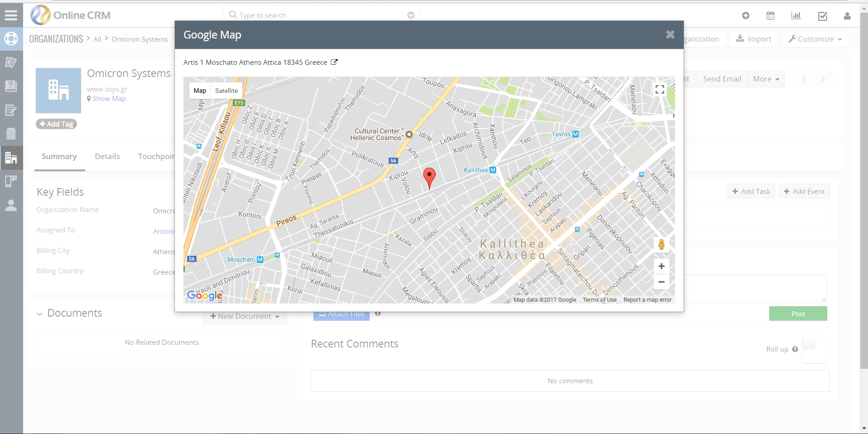Open the user profile icon in header
This screenshot has width=868, height=434.
pyautogui.click(x=847, y=16)
